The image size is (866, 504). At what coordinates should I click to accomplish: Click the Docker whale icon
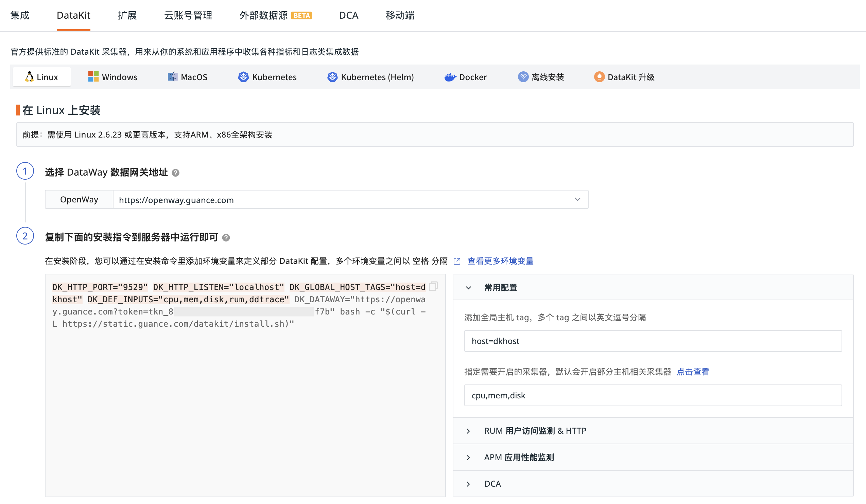450,77
